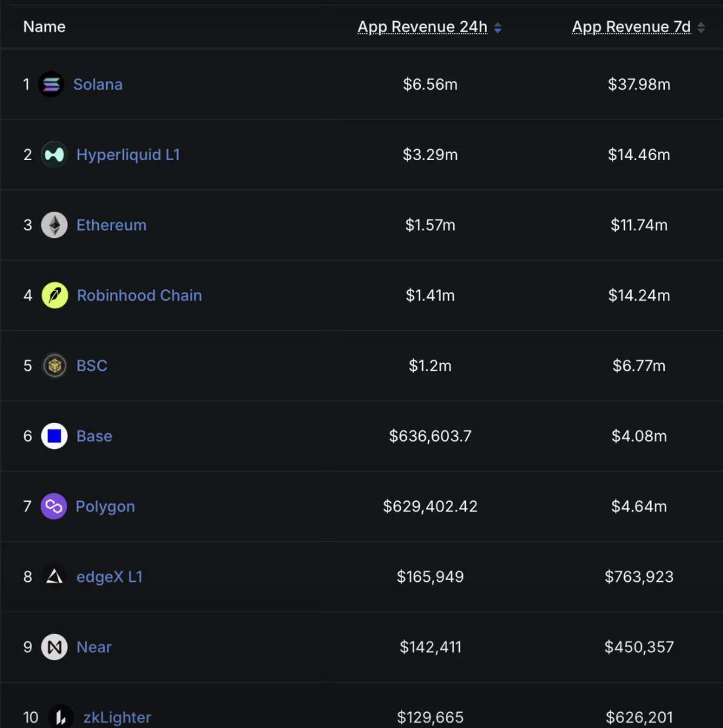This screenshot has height=728, width=723.
Task: Click the App Revenue 24h column header
Action: (423, 27)
